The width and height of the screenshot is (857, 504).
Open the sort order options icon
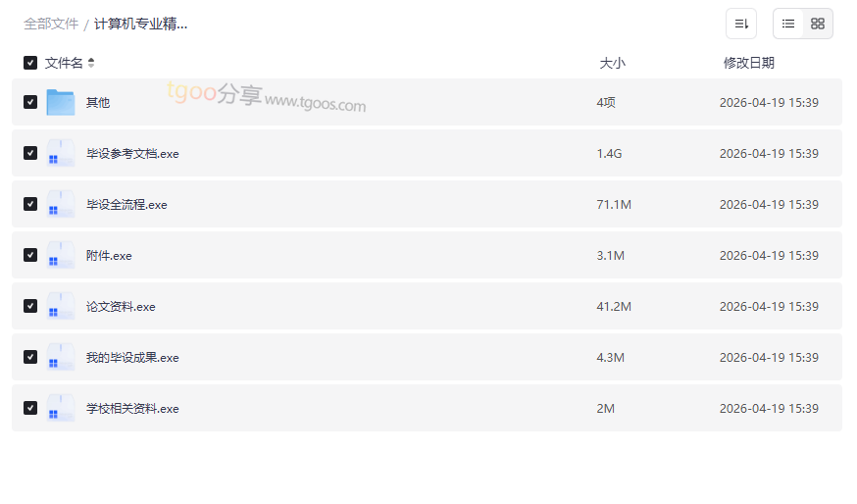740,24
